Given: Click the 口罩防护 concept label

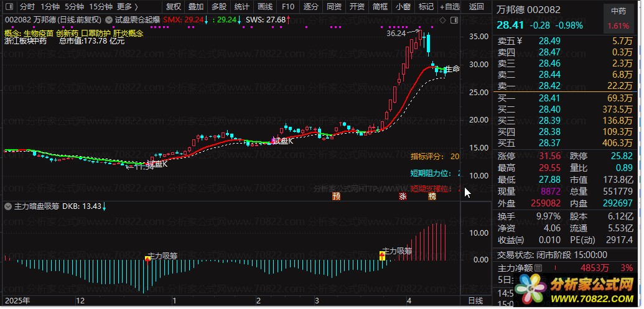Looking at the screenshot, I should click(96, 33).
